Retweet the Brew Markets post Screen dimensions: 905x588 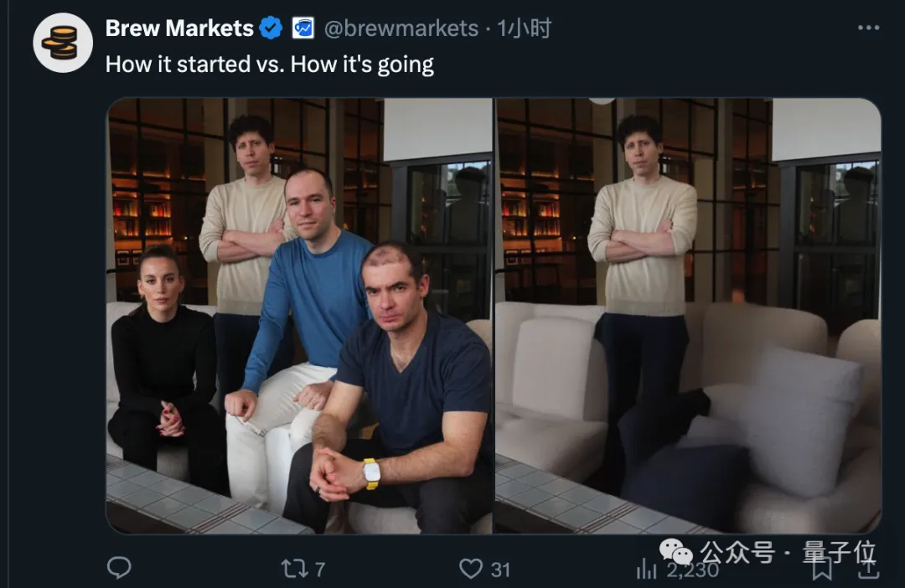pyautogui.click(x=295, y=570)
